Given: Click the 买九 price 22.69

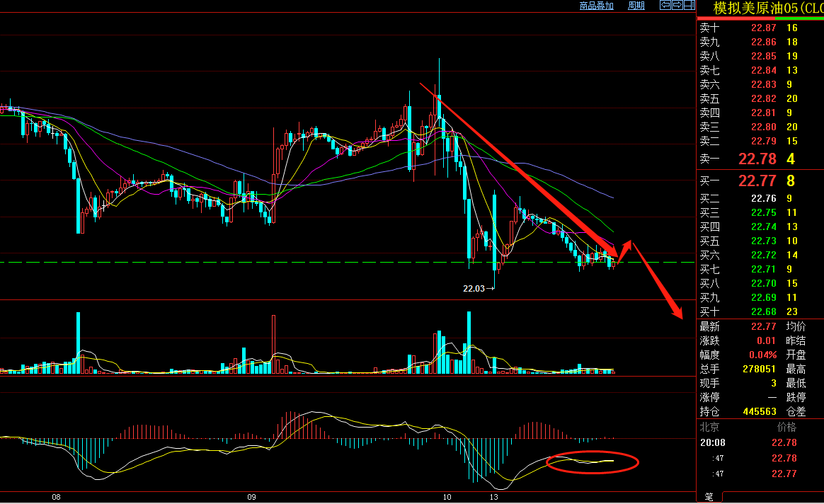Looking at the screenshot, I should coord(764,298).
